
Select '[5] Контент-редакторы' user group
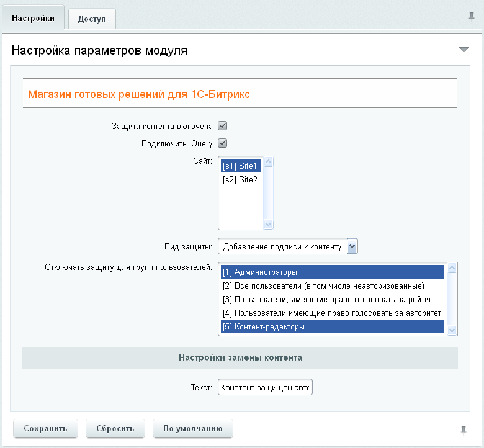pyautogui.click(x=332, y=327)
